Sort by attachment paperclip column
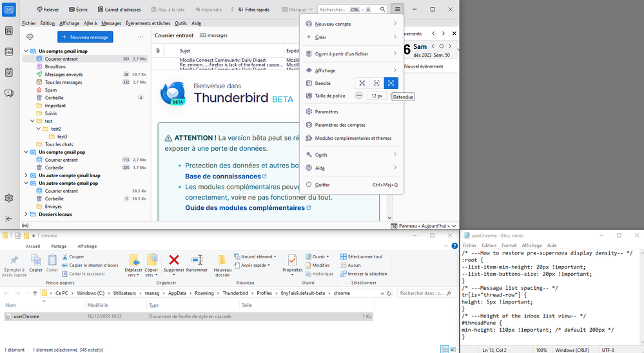This screenshot has height=353, width=644. pyautogui.click(x=158, y=51)
